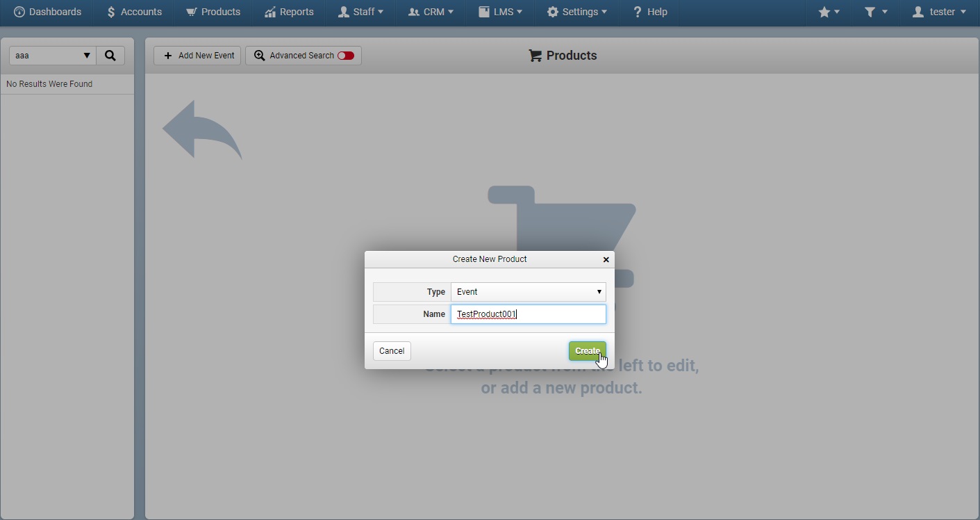The height and width of the screenshot is (520, 980).
Task: Expand the Type dropdown showing Event
Action: [x=529, y=292]
